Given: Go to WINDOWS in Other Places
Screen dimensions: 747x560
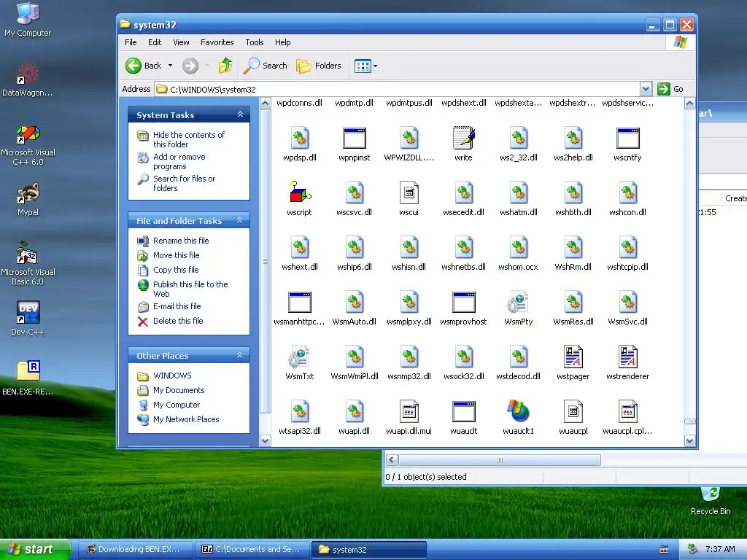Looking at the screenshot, I should (172, 376).
